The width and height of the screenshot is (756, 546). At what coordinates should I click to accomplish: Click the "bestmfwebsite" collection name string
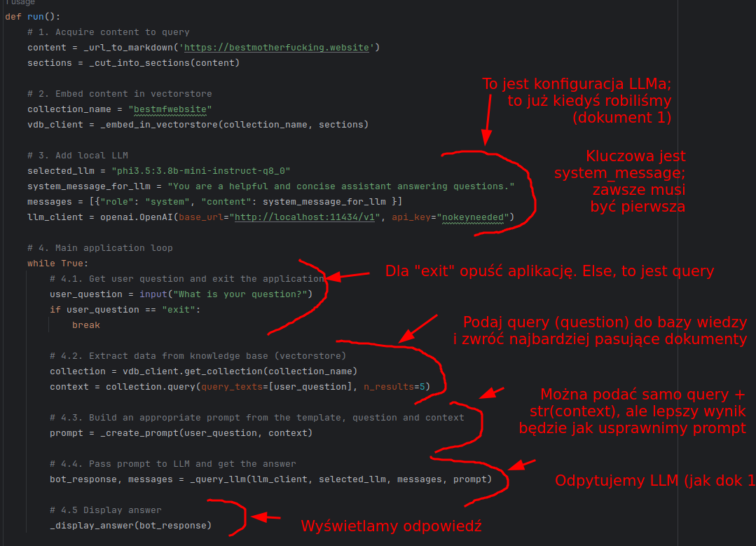(170, 109)
